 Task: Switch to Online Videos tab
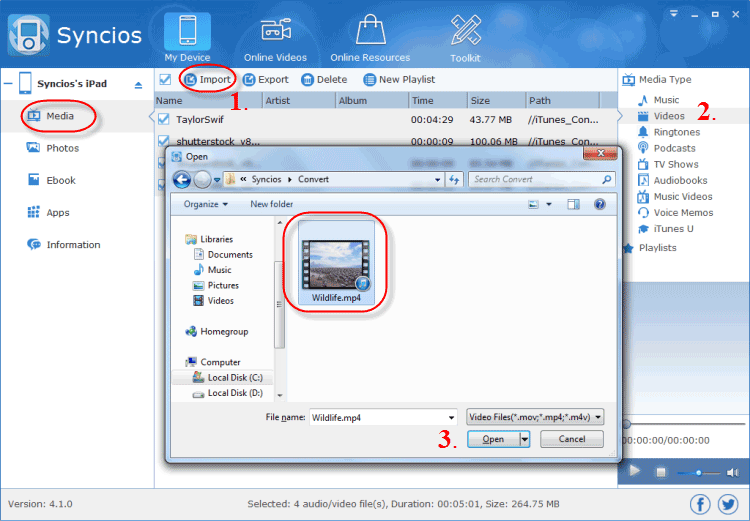click(276, 38)
